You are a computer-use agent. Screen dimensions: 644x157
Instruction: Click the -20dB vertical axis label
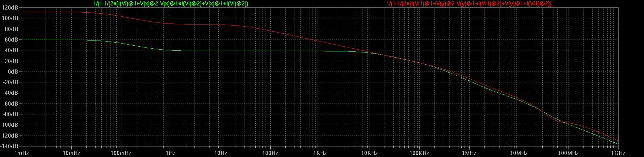pos(11,82)
